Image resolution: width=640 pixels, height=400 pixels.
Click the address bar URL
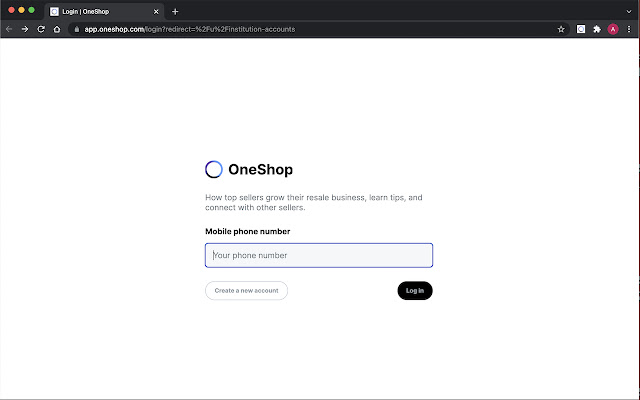point(190,29)
